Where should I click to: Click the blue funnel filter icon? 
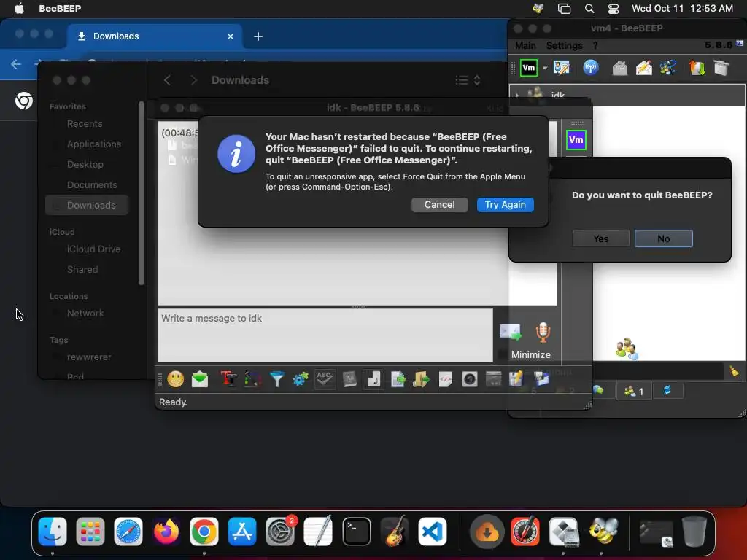click(x=276, y=379)
